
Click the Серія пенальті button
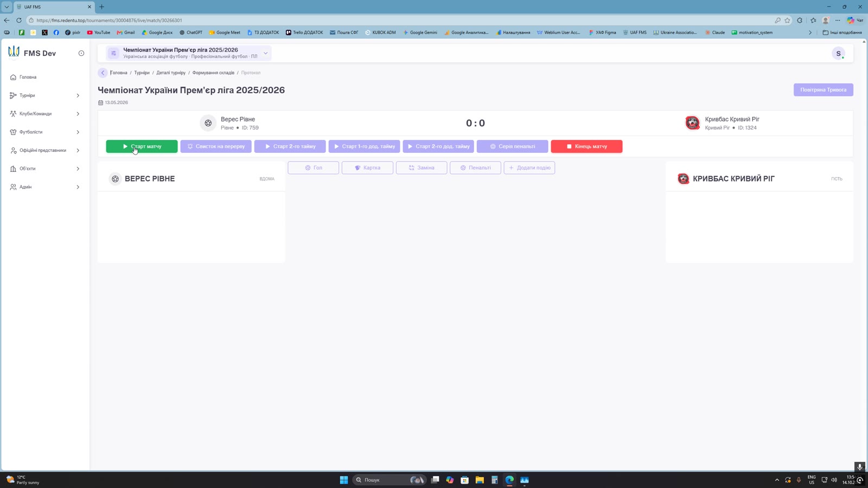pyautogui.click(x=512, y=146)
